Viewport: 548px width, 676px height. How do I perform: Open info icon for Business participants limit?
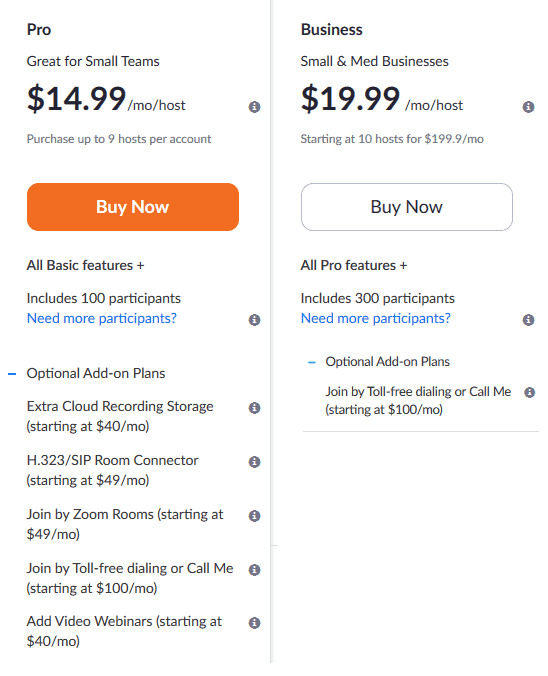pyautogui.click(x=528, y=319)
